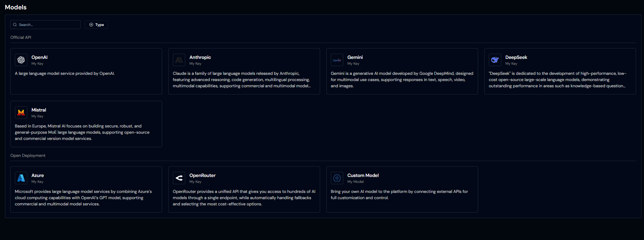Click My Model label under Custom Model
This screenshot has width=644, height=240.
tap(355, 182)
